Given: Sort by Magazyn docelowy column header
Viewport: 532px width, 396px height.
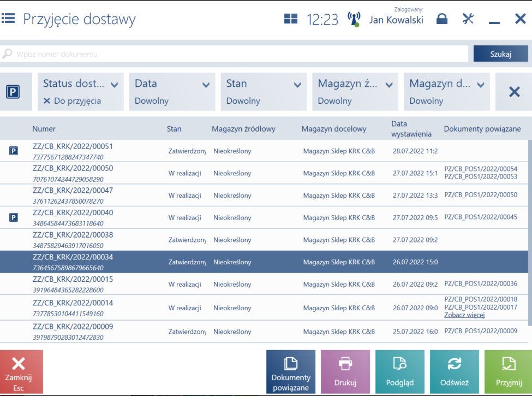Looking at the screenshot, I should click(334, 129).
